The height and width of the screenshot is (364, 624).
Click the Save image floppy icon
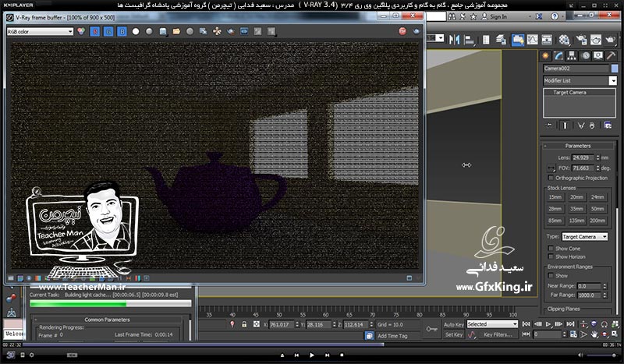pyautogui.click(x=163, y=31)
